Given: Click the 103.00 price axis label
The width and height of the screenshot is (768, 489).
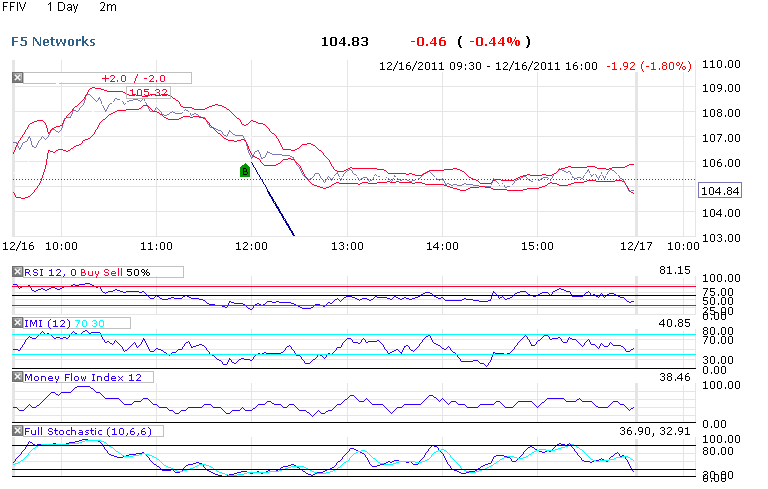Looking at the screenshot, I should click(x=721, y=238).
